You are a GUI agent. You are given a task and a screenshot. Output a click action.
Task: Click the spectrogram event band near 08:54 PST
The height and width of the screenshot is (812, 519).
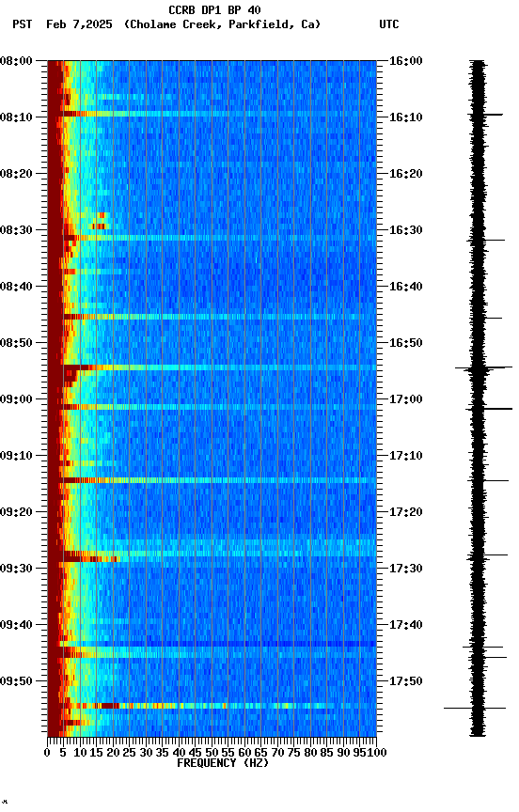(212, 367)
